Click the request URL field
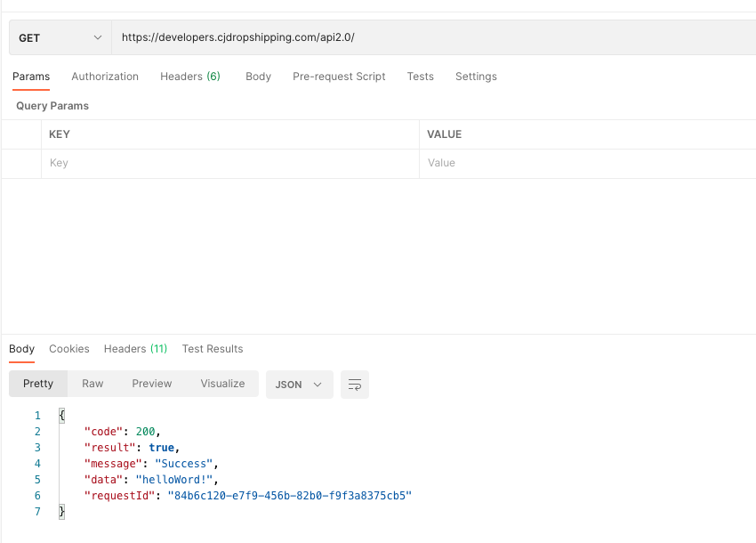The image size is (756, 543). coord(427,38)
